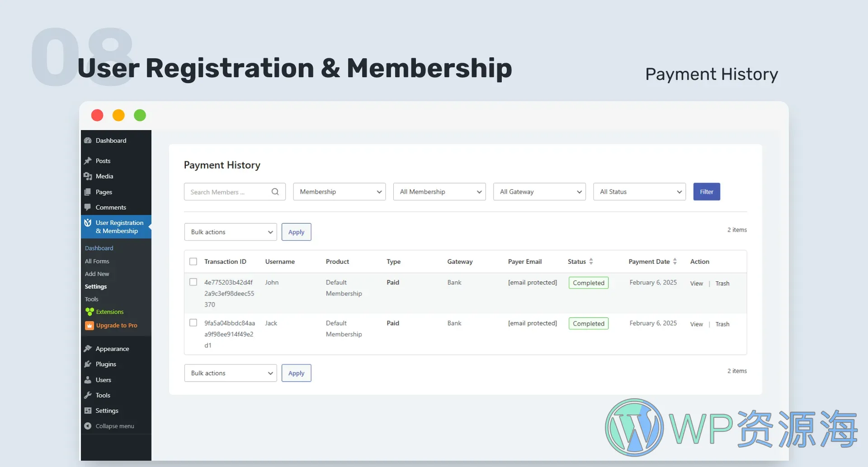868x467 pixels.
Task: Open the All Status dropdown
Action: tap(639, 191)
